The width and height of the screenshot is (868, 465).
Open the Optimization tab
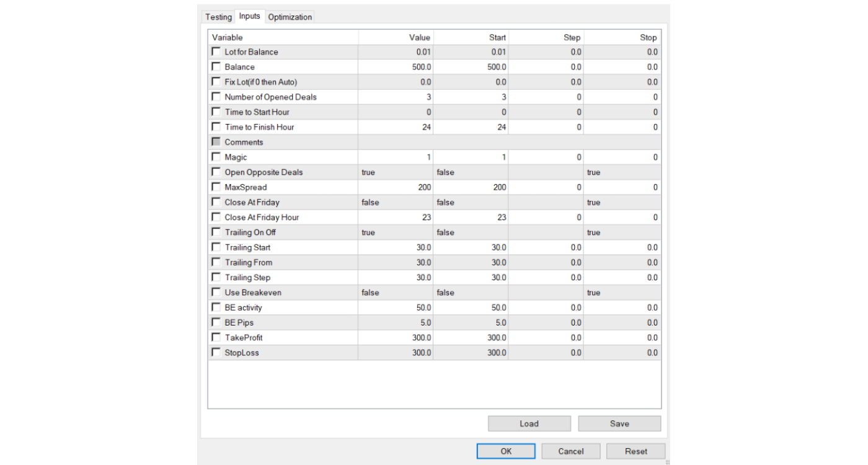[290, 17]
